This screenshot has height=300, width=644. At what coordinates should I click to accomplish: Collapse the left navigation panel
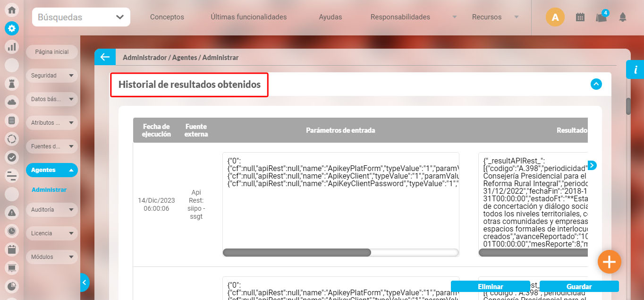(85, 283)
